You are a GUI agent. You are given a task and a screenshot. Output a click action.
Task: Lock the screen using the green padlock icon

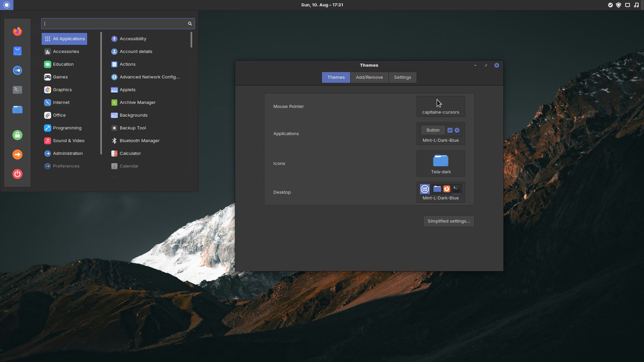click(x=17, y=135)
